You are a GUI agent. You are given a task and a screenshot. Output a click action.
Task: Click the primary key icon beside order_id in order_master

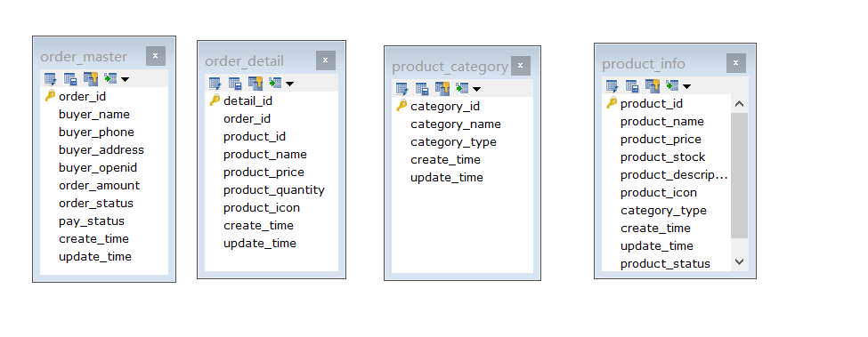tap(51, 96)
